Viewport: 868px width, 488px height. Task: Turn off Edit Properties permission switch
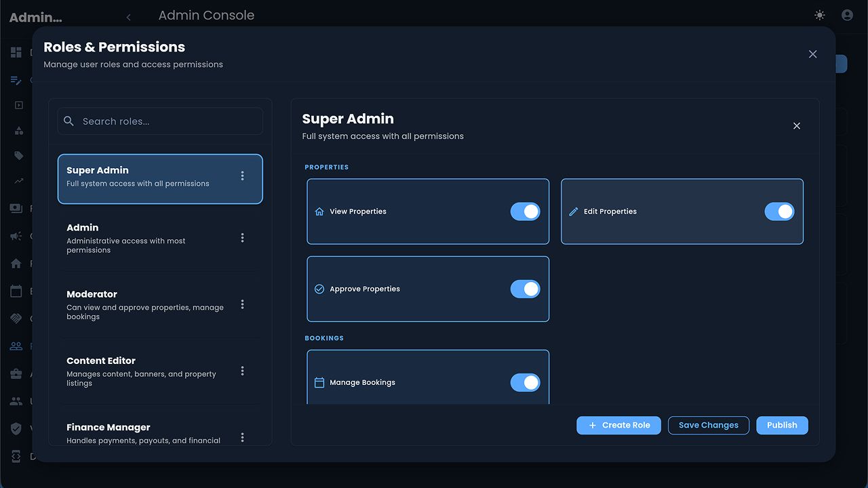pos(779,211)
